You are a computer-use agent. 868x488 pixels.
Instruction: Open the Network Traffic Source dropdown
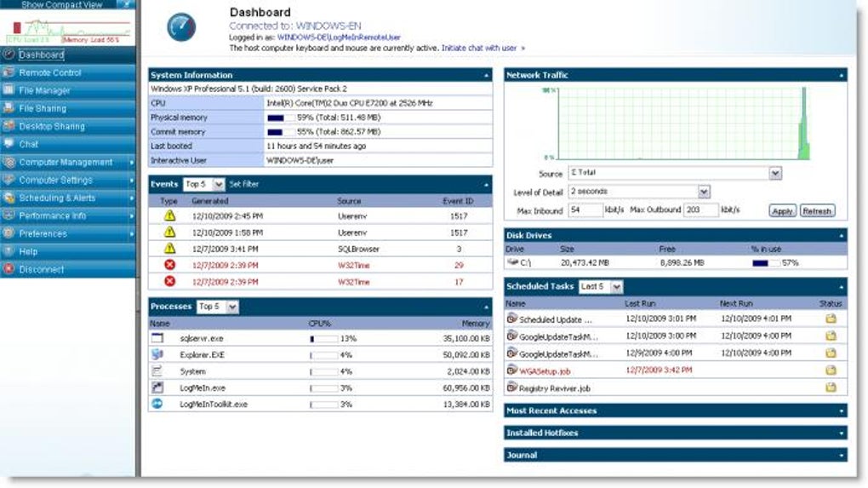775,173
